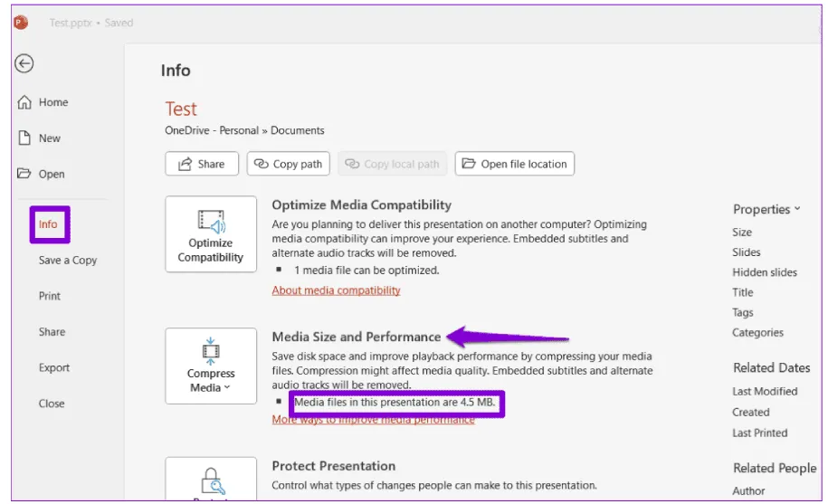Select Share in the left sidebar
This screenshot has width=828, height=504.
[52, 332]
